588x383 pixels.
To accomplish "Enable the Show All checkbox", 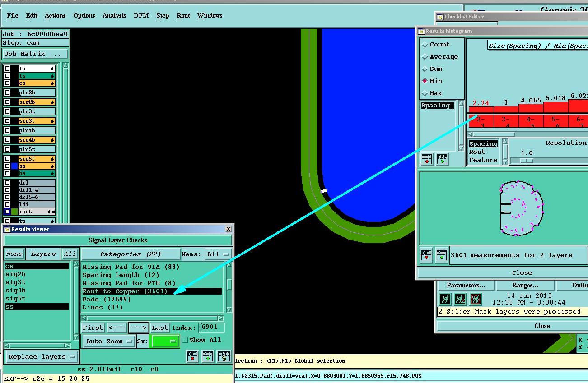I will click(x=185, y=340).
